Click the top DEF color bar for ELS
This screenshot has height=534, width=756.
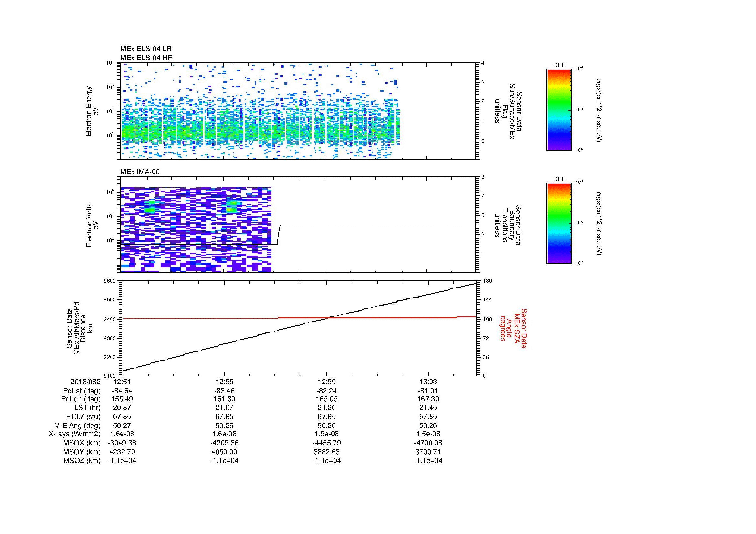click(559, 110)
